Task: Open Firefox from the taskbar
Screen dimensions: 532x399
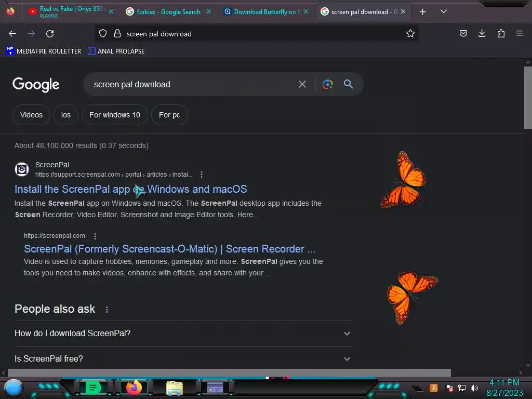Action: pyautogui.click(x=134, y=388)
